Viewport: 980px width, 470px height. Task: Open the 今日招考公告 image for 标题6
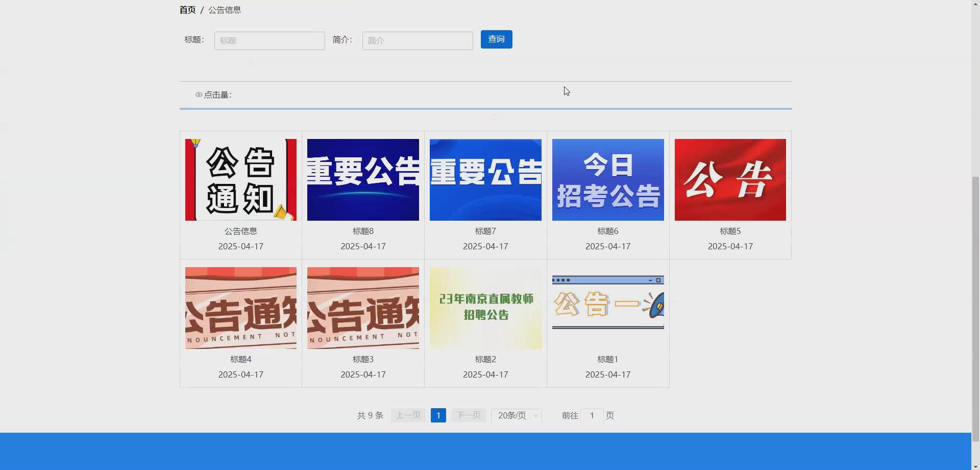point(607,179)
